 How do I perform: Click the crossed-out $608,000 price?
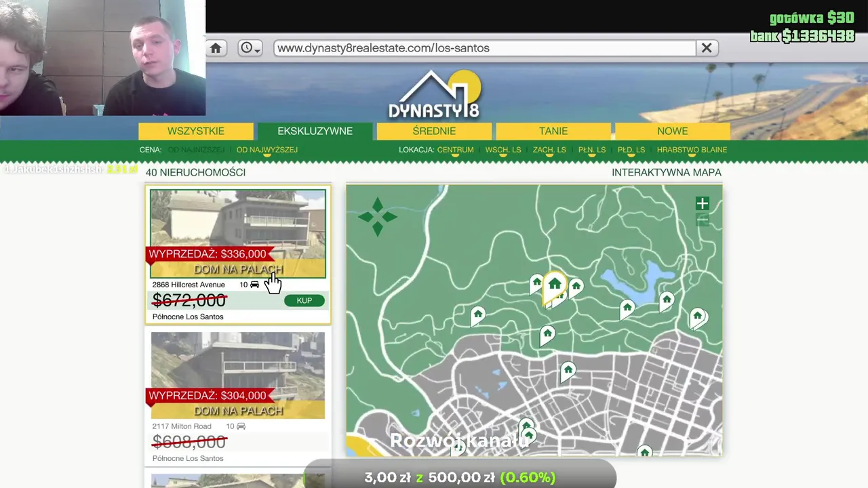click(189, 442)
